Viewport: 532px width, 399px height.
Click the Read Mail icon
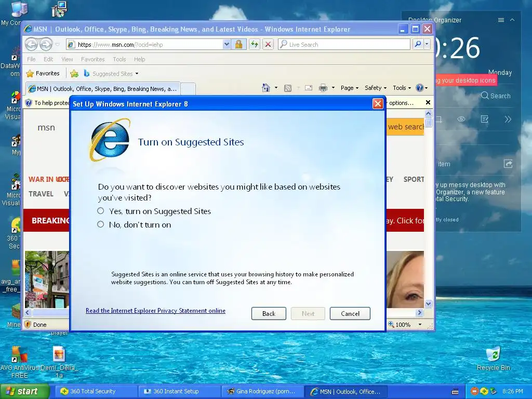(309, 88)
